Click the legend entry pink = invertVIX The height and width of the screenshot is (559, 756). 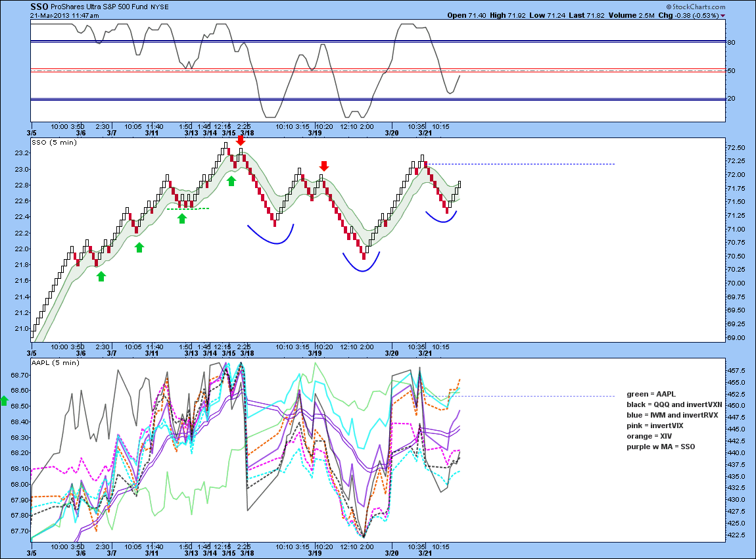pos(655,426)
